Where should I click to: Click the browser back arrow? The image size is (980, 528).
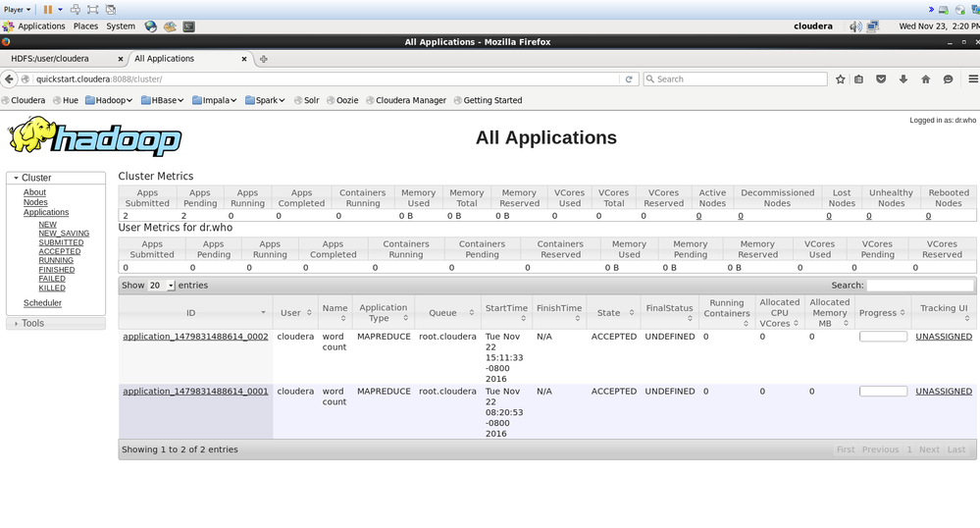10,79
